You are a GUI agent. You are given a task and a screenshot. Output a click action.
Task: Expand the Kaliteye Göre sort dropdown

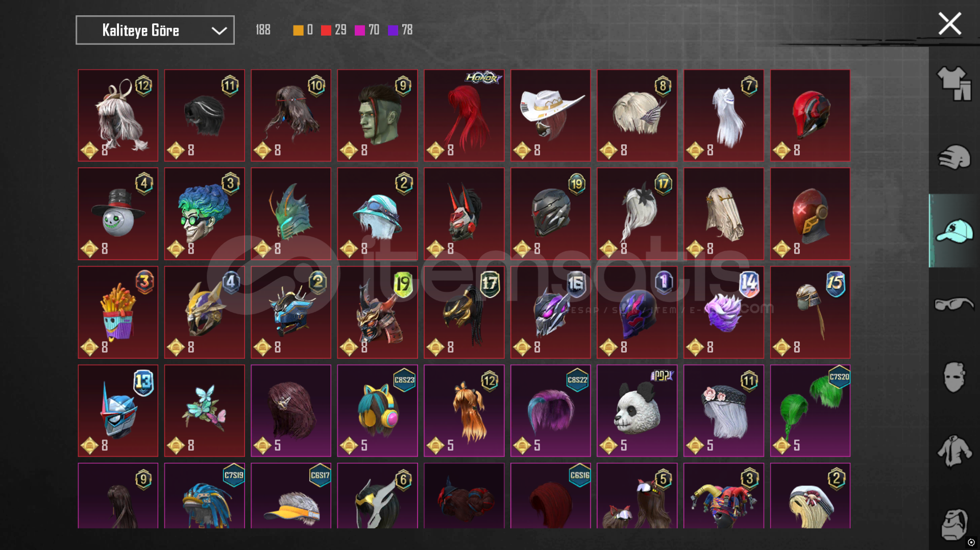pyautogui.click(x=155, y=30)
